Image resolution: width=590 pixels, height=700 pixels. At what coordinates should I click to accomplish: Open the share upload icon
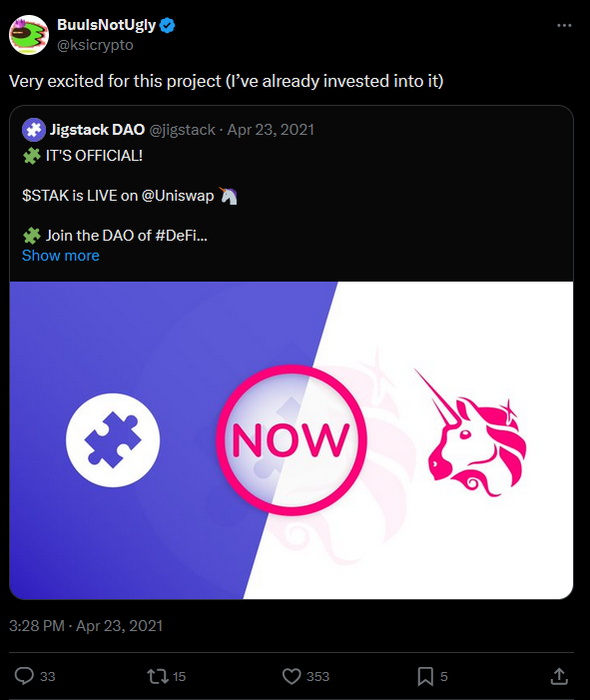click(x=559, y=676)
